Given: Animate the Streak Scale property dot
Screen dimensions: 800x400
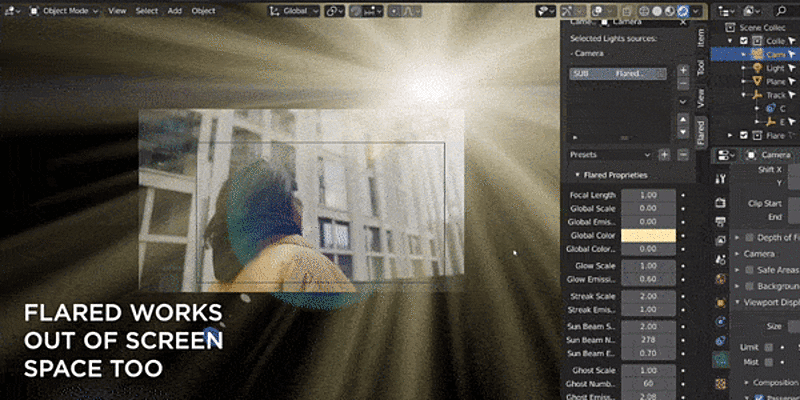Looking at the screenshot, I should pyautogui.click(x=684, y=296).
